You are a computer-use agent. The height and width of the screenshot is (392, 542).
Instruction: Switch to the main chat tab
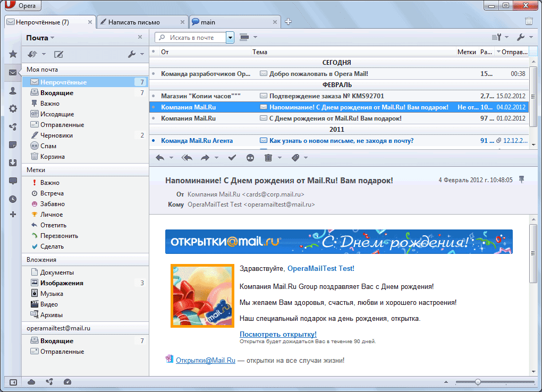[234, 22]
